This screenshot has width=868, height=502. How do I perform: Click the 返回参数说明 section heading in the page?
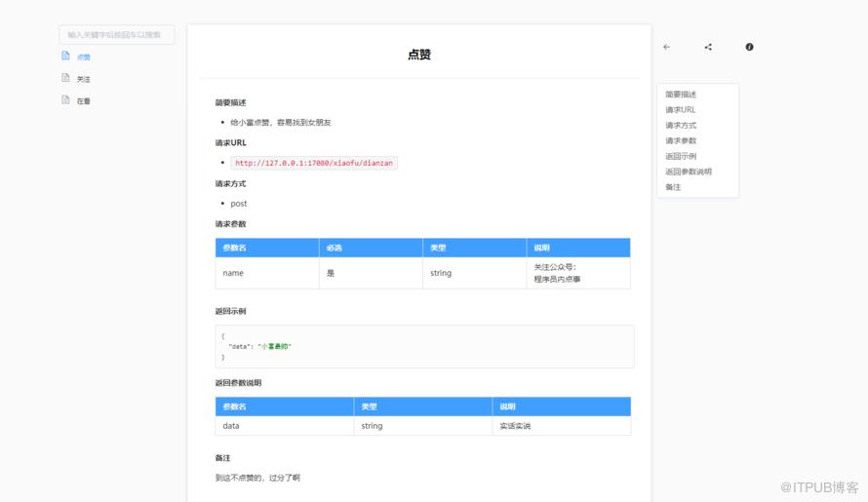click(x=239, y=383)
